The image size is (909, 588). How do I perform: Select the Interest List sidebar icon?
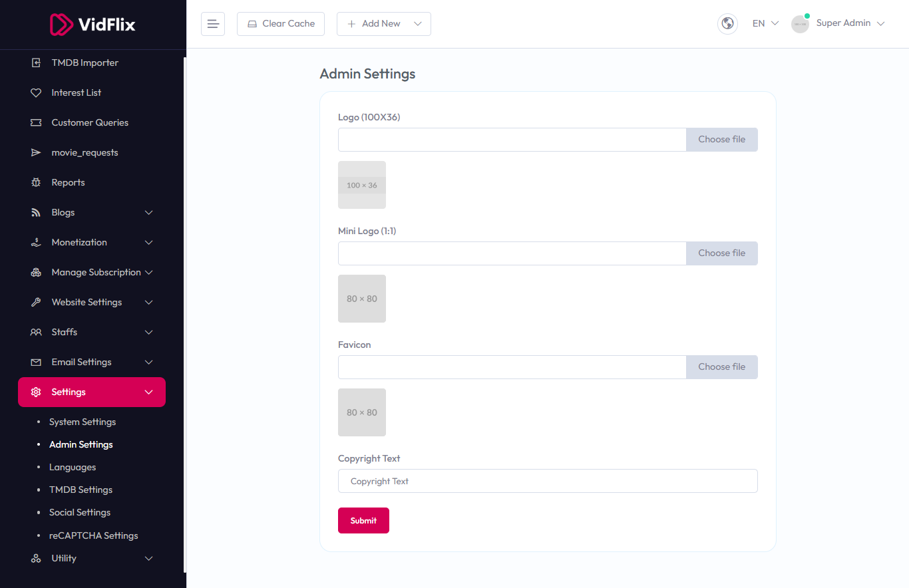(36, 92)
